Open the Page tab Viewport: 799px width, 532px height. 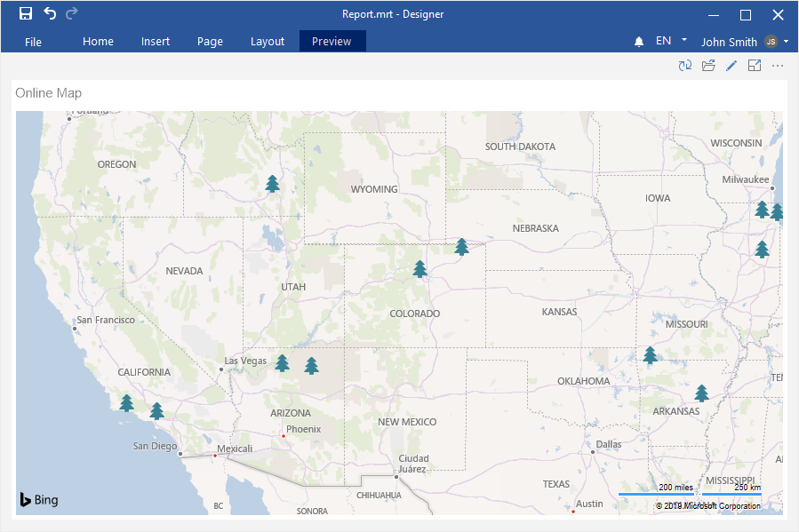pyautogui.click(x=210, y=42)
